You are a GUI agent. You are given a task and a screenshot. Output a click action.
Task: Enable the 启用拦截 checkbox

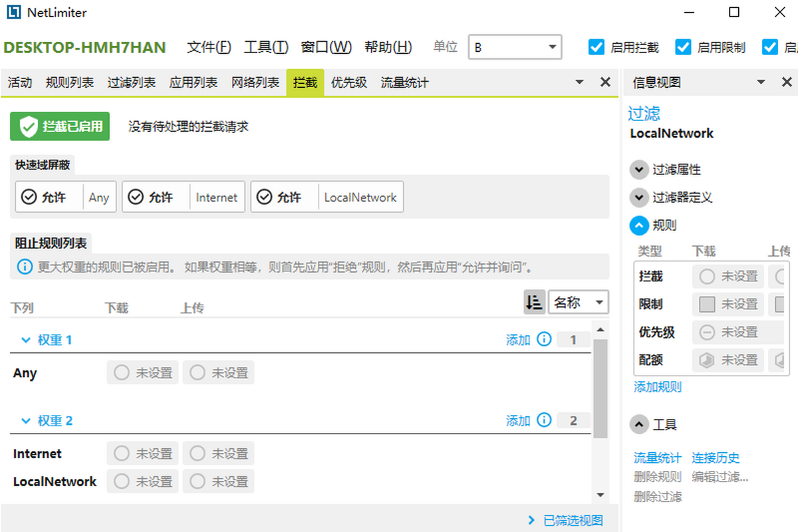tap(596, 47)
